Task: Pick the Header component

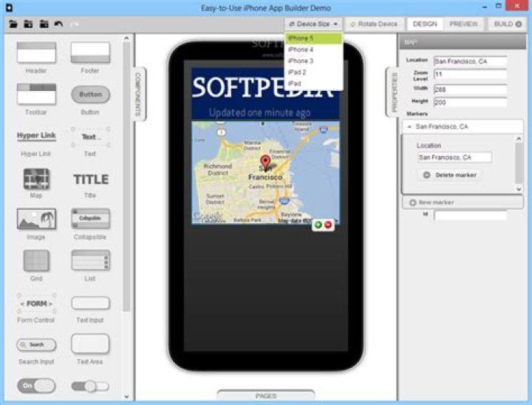Action: pos(36,52)
